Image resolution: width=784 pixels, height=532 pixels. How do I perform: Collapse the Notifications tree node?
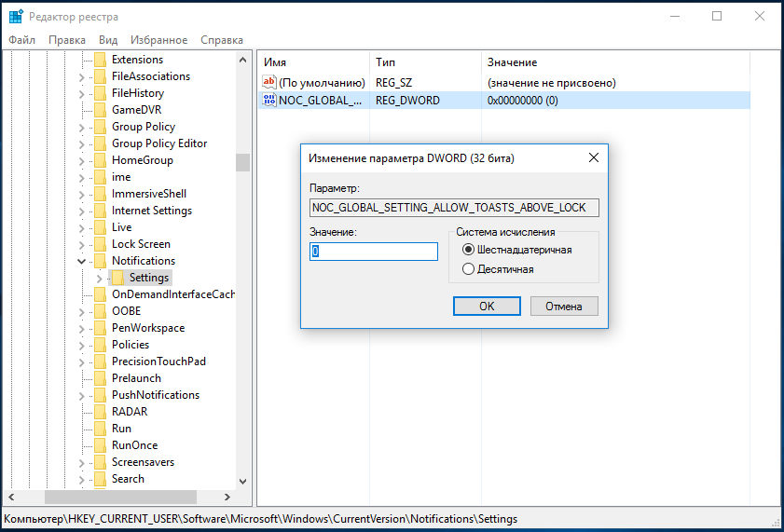[81, 261]
